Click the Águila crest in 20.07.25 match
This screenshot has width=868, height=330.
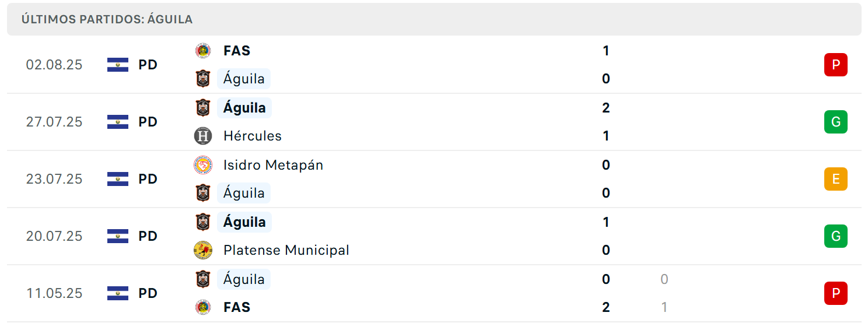tap(203, 222)
